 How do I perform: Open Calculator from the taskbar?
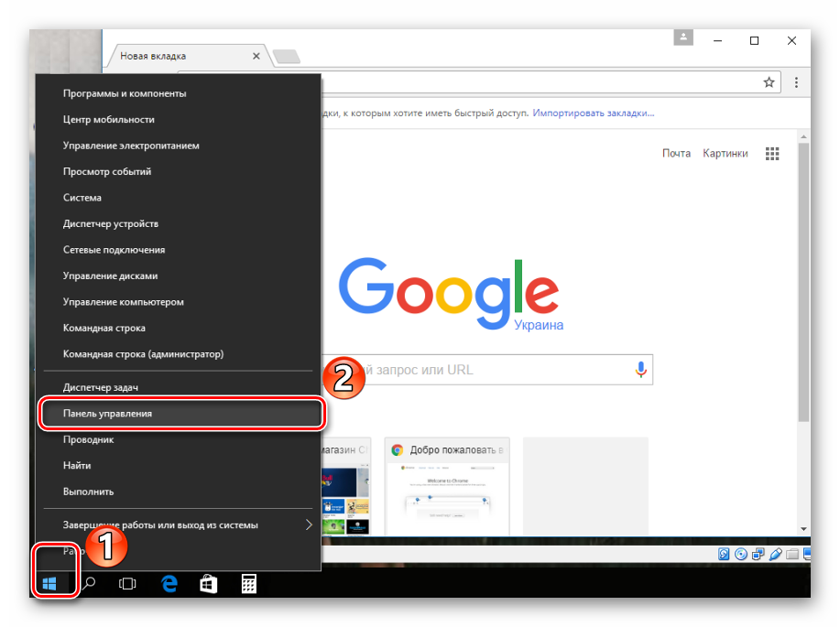tap(248, 584)
